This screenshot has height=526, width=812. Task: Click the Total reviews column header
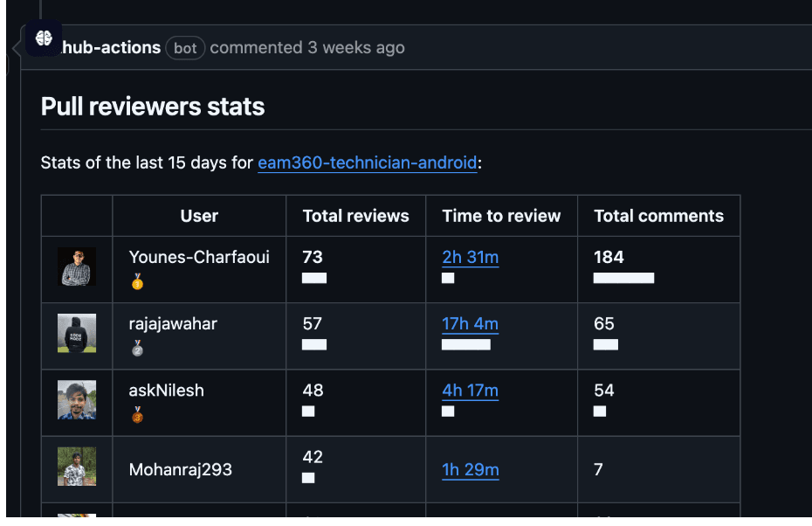[x=355, y=216]
